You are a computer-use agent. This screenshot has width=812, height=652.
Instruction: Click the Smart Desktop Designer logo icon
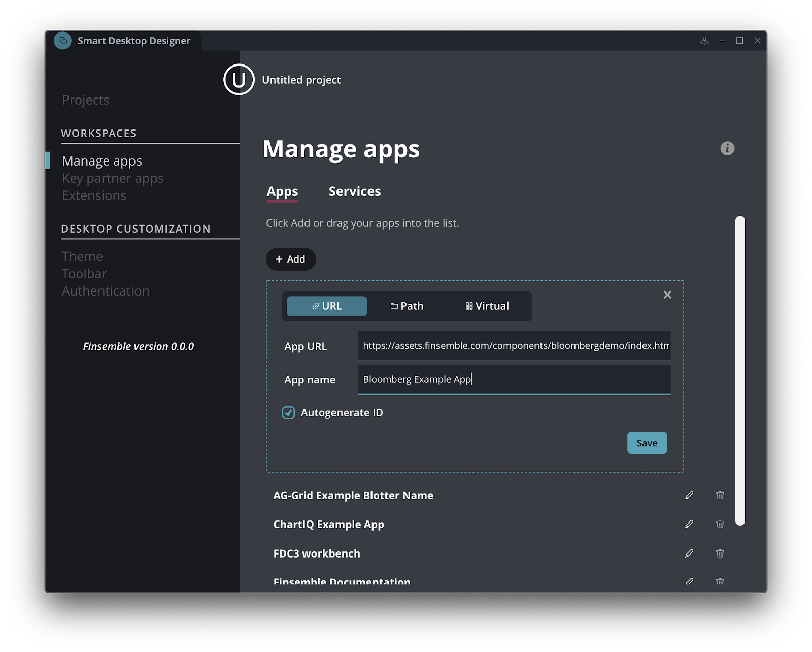click(x=63, y=41)
